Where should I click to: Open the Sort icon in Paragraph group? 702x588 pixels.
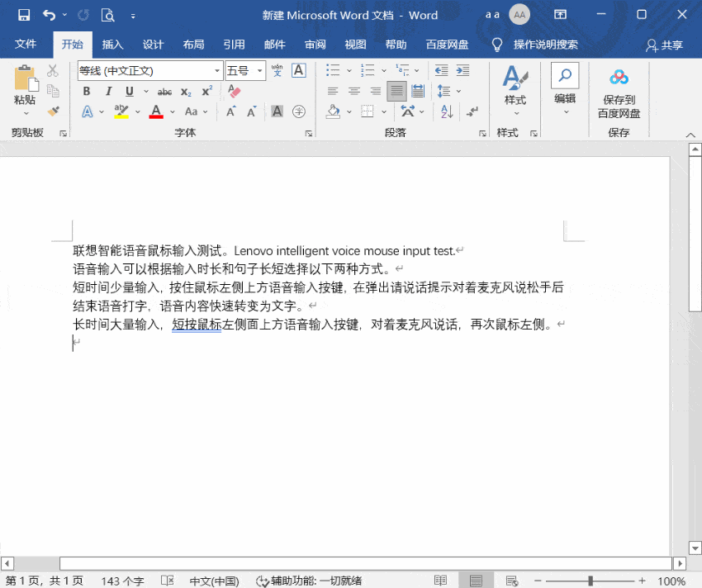click(447, 111)
